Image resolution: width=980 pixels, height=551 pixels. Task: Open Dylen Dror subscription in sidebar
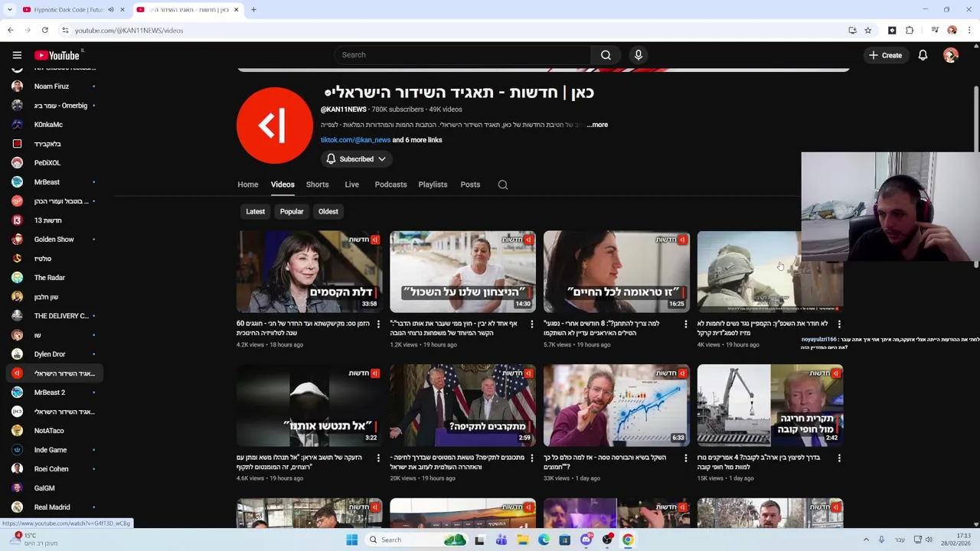(x=52, y=354)
